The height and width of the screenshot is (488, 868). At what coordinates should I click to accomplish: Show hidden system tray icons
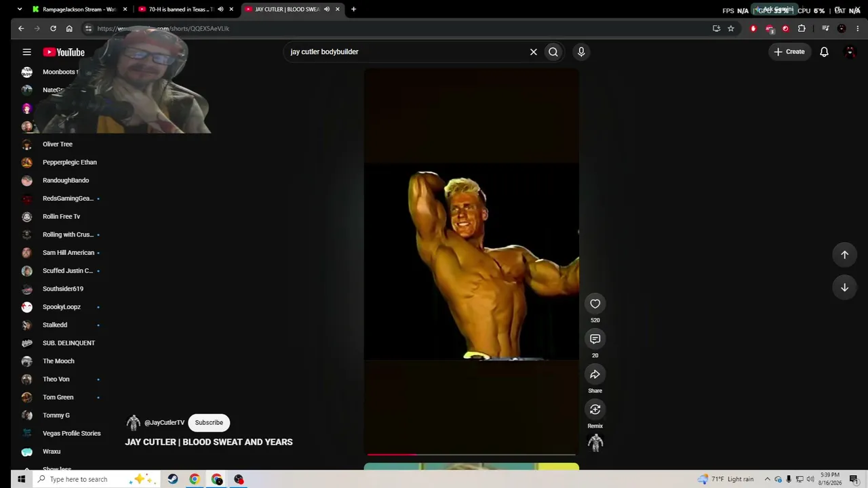(768, 479)
